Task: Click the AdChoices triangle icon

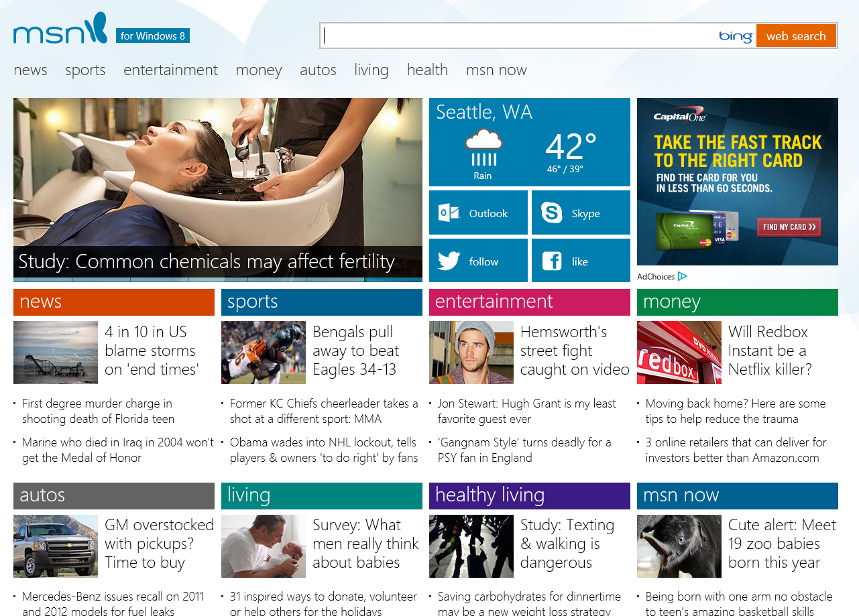Action: click(683, 276)
